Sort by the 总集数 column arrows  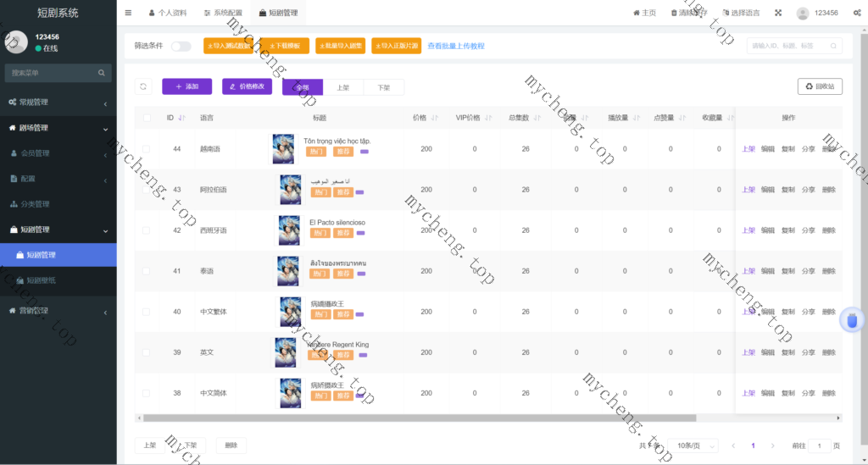click(x=537, y=118)
